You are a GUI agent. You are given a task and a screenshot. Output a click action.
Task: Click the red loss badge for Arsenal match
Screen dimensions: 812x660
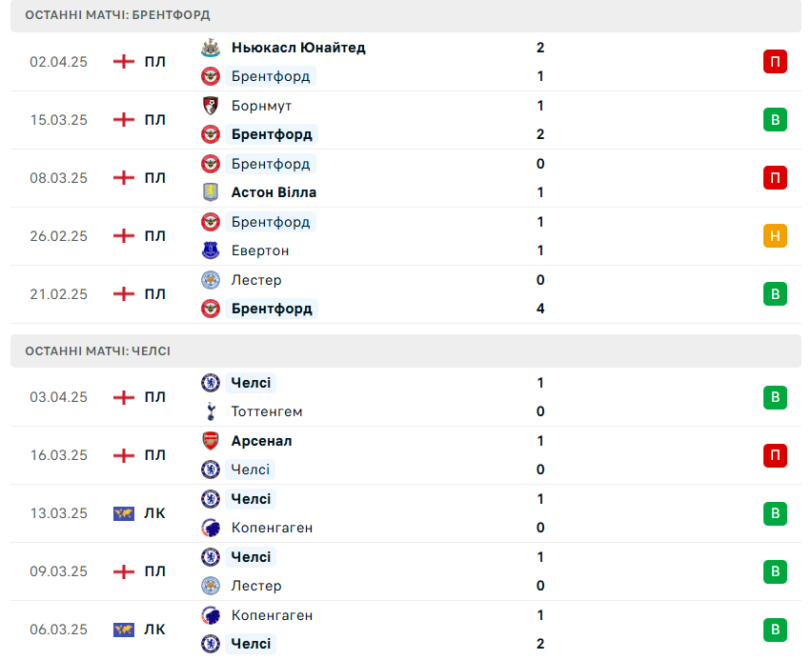coord(775,455)
